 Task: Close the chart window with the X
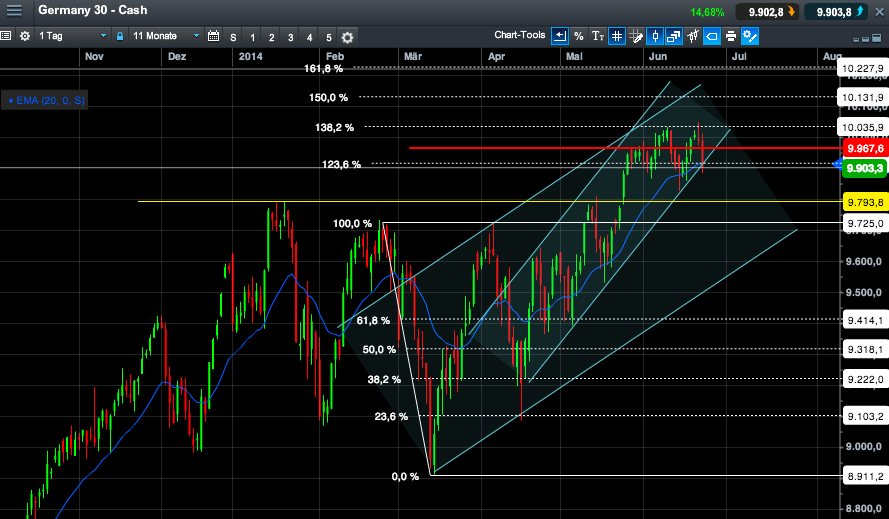pos(879,12)
